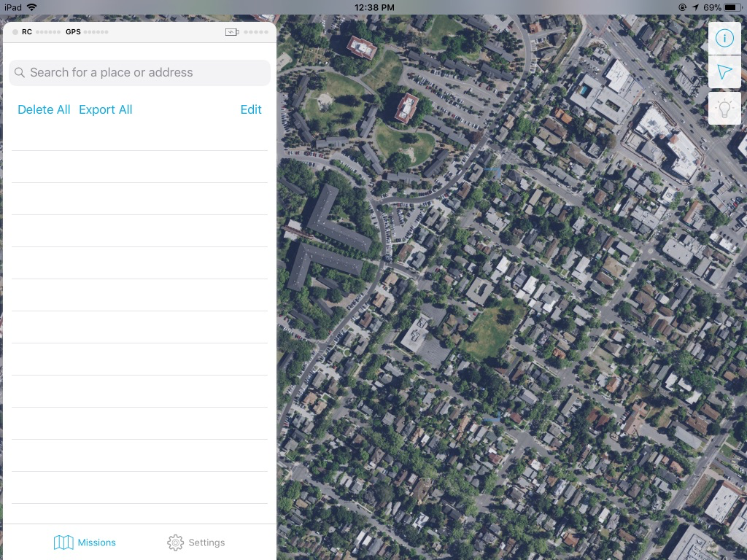Tap the GPS signal strength indicator
Image resolution: width=747 pixels, height=560 pixels.
(x=88, y=32)
